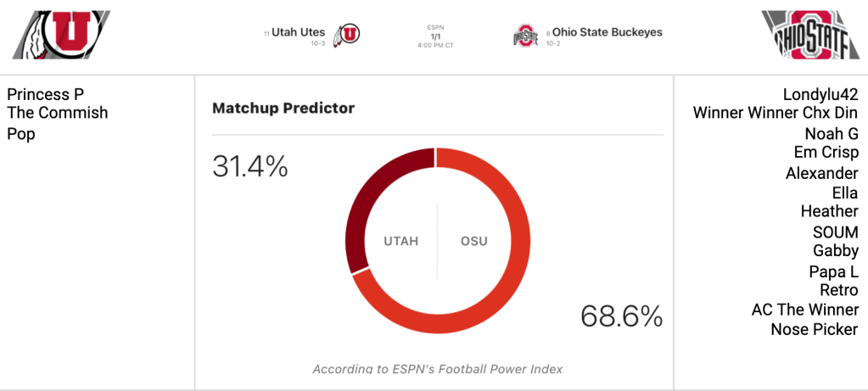Open the Ohio State Buckeyes team link
The image size is (868, 391).
pos(607,32)
